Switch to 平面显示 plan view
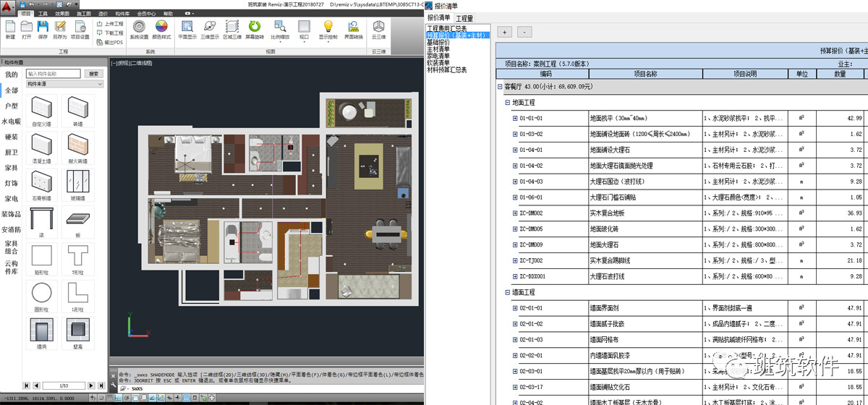The height and width of the screenshot is (405, 868). tap(187, 29)
